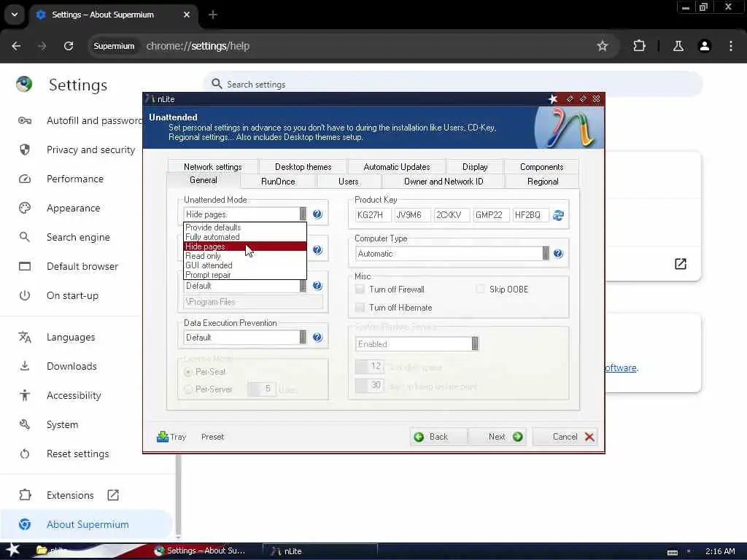
Task: Click Performance gauge icon in sidebar
Action: coord(25,179)
